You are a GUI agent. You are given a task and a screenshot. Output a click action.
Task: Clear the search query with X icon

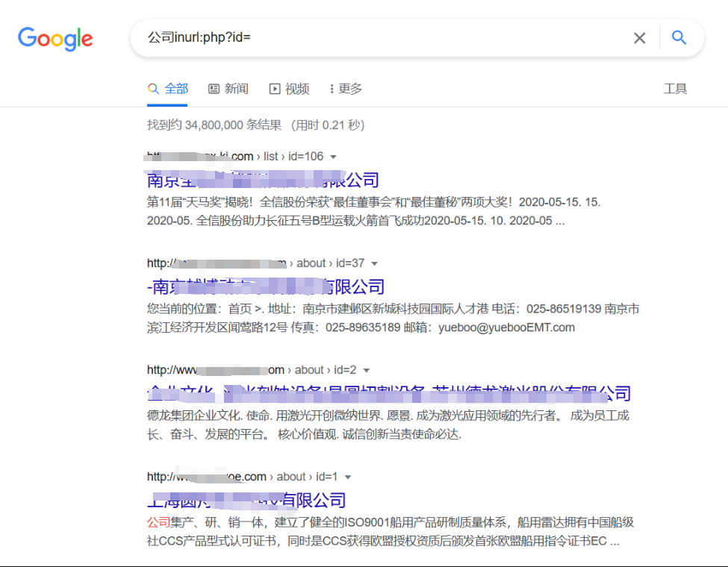(x=639, y=38)
